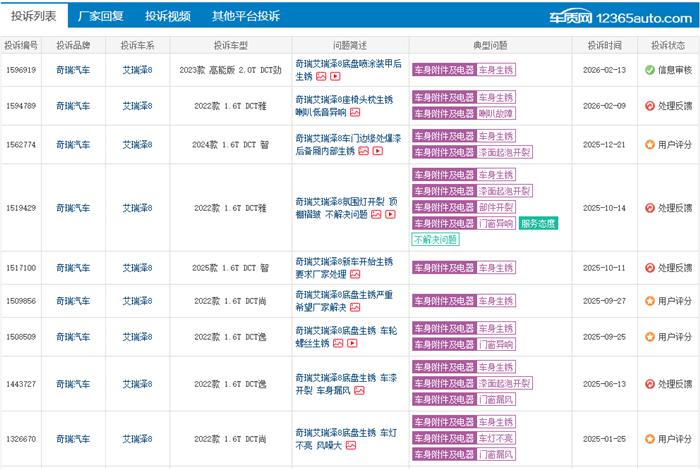Switch to the 厂家回复 tab

click(x=101, y=17)
